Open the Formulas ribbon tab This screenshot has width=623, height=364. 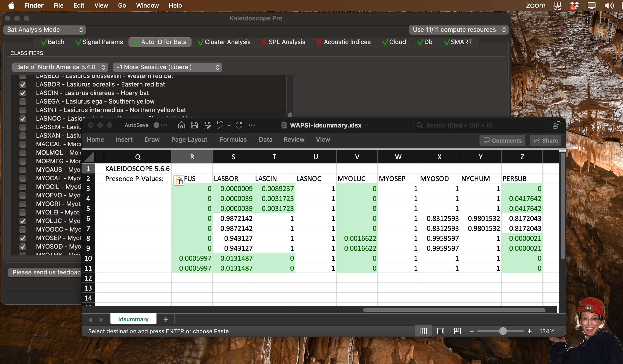click(x=233, y=140)
